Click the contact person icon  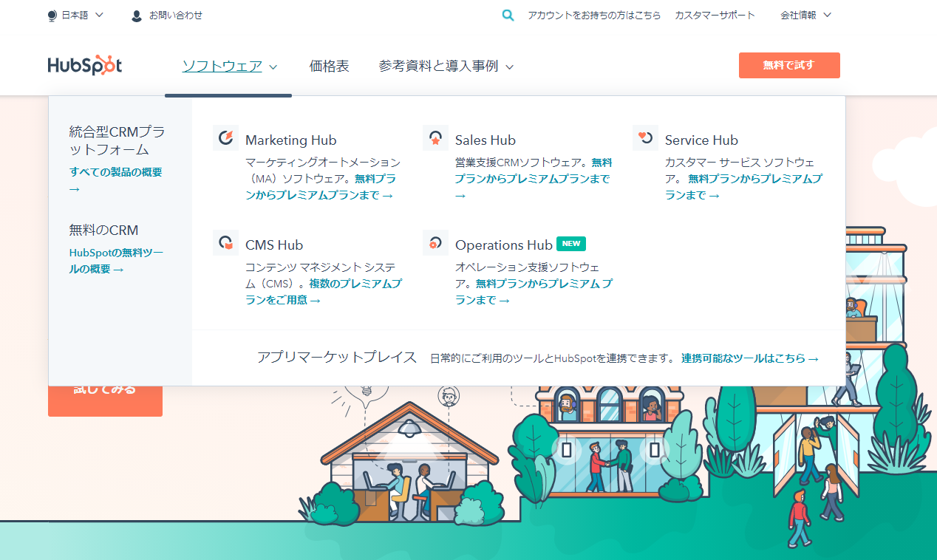click(x=136, y=16)
